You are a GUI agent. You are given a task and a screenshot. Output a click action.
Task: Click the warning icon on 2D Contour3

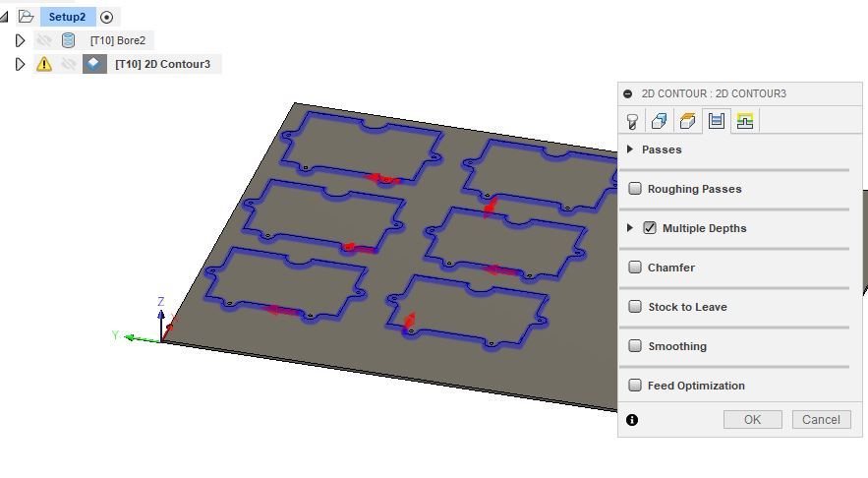[x=44, y=64]
